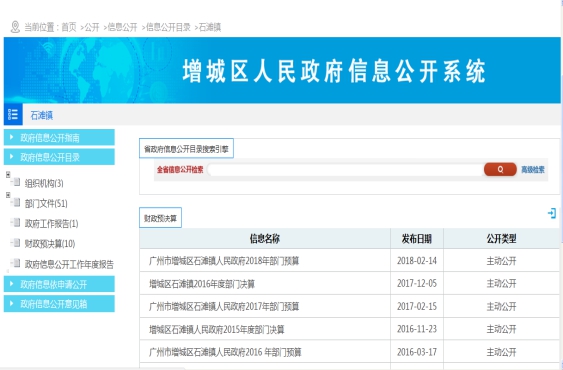Go to 信息公开目录 breadcrumb link

pos(168,27)
